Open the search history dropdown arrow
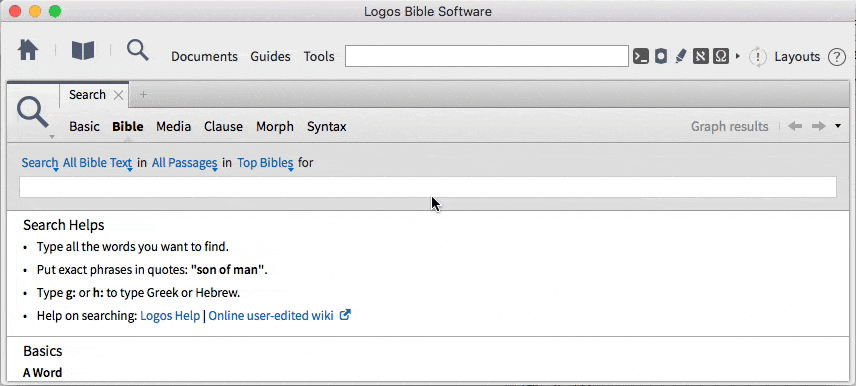856x386 pixels. coord(839,127)
